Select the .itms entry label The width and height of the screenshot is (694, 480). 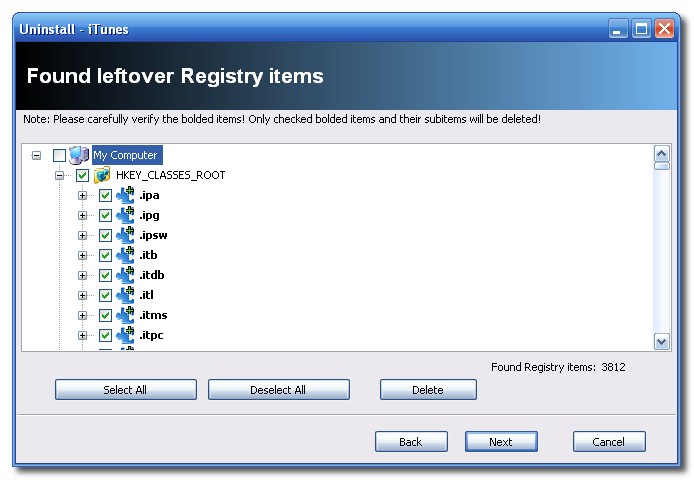(x=154, y=315)
